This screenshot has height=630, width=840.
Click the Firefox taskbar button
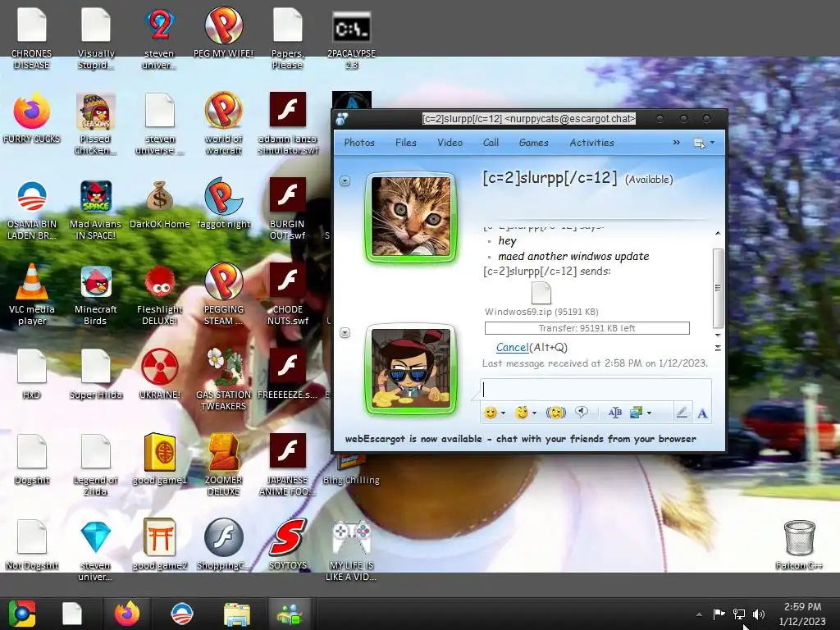pyautogui.click(x=127, y=614)
